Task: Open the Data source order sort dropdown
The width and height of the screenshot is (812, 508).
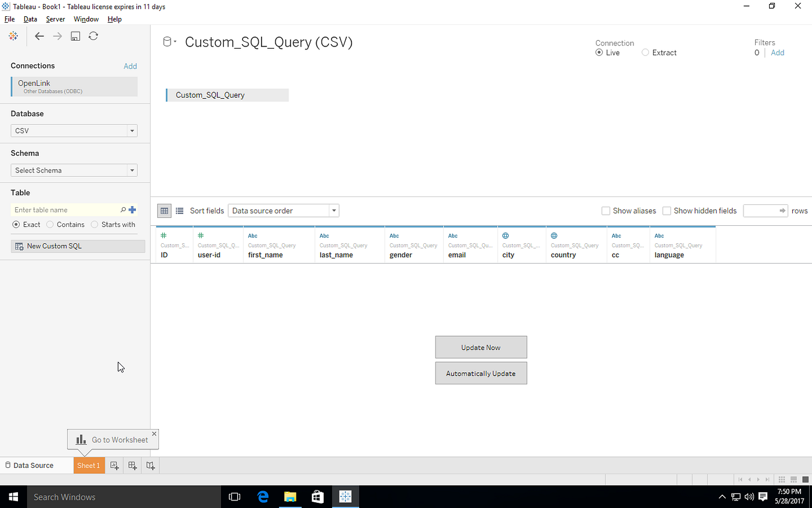Action: [333, 210]
